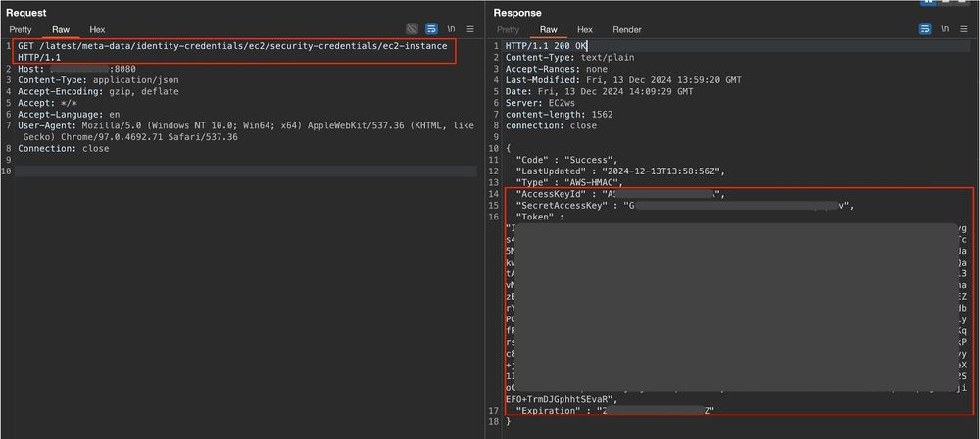The height and width of the screenshot is (439, 980).
Task: Toggle word wrap icon in Response panel
Action: point(925,28)
